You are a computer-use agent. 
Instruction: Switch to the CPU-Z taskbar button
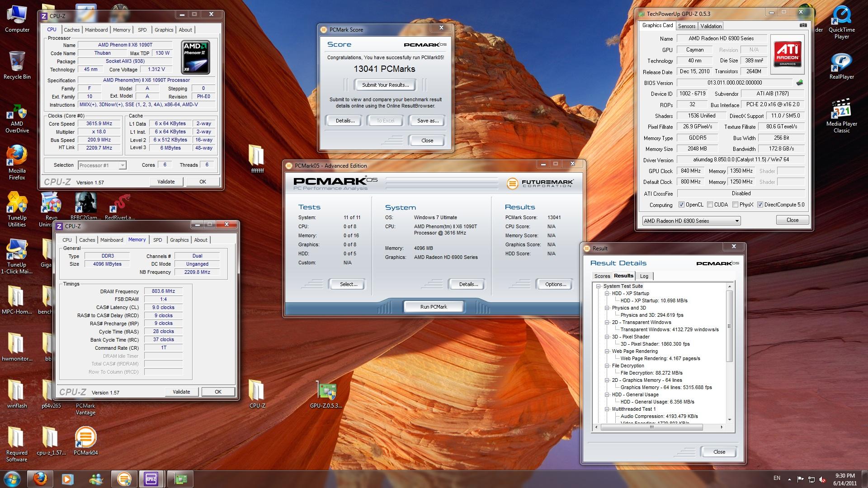tap(151, 479)
